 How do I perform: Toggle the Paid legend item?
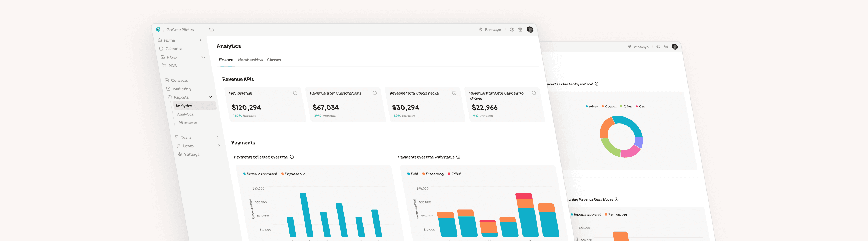[x=413, y=174]
